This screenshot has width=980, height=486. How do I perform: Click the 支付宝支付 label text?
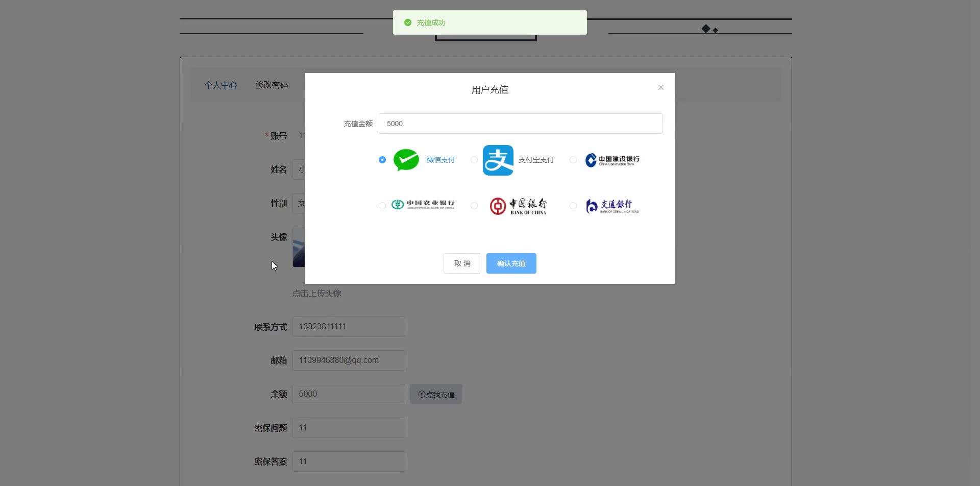coord(536,160)
